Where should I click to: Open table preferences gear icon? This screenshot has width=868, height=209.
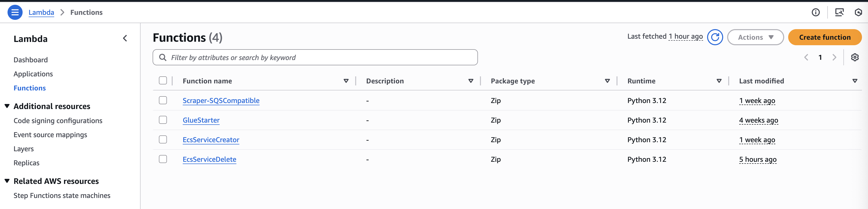(854, 57)
